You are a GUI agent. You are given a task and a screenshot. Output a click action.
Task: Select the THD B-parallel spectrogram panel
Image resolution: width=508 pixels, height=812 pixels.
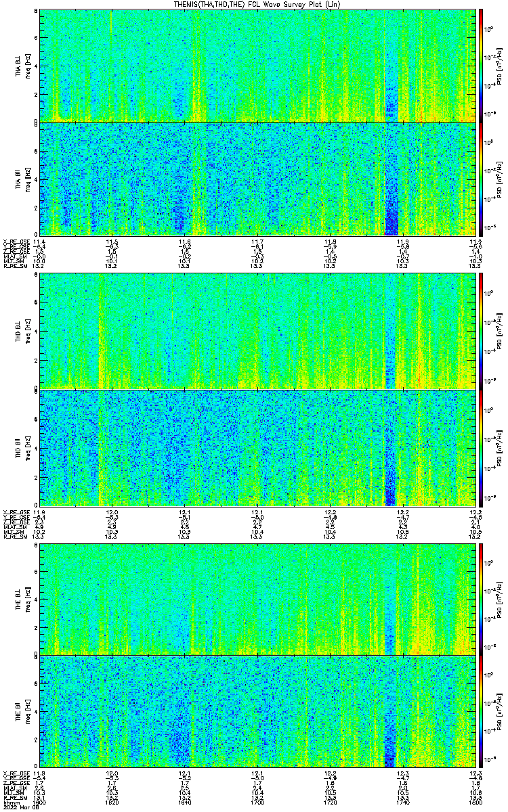[258, 448]
